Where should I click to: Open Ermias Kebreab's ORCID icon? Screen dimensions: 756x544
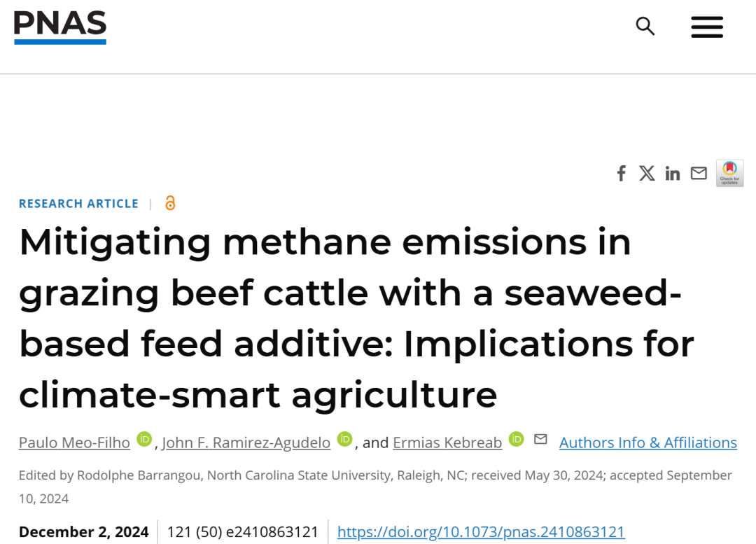516,439
